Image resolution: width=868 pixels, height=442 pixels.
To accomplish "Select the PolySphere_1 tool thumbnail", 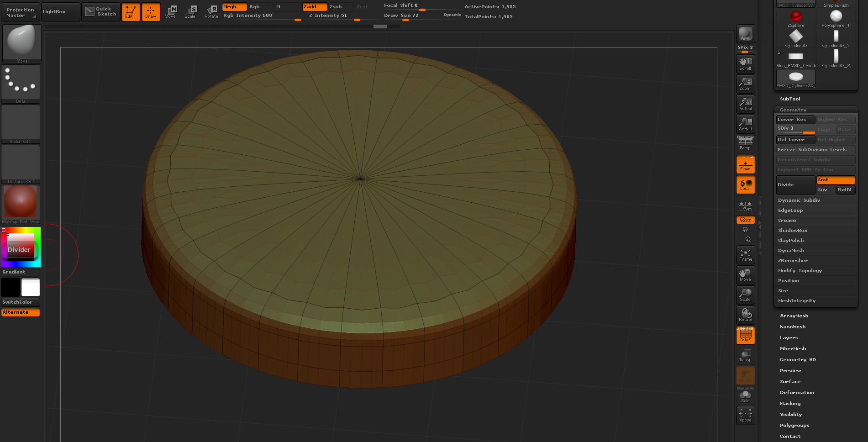I will coord(836,19).
